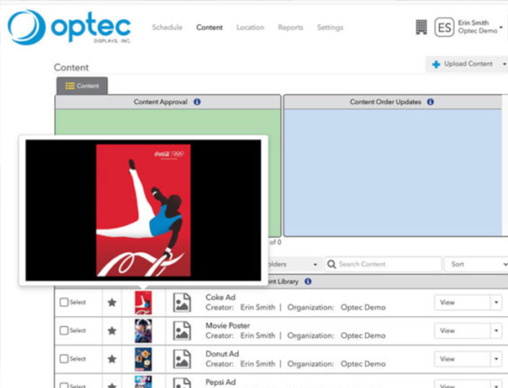
Task: Click the ES user avatar
Action: tap(444, 27)
